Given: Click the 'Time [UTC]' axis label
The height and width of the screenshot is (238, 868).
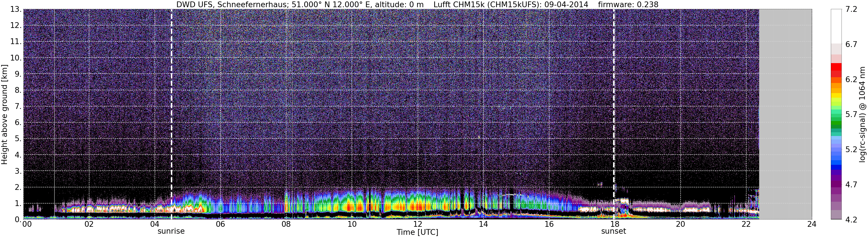Looking at the screenshot, I should [417, 232].
